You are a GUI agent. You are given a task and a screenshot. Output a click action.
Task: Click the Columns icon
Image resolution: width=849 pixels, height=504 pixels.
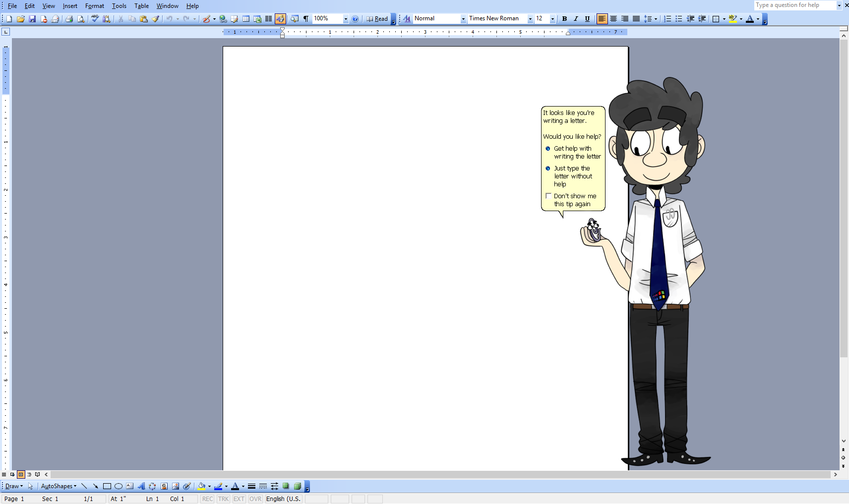268,19
